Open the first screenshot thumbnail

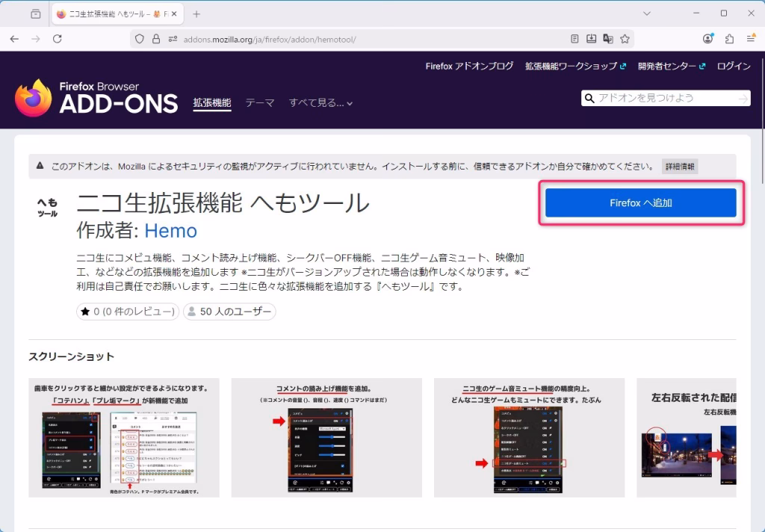(124, 438)
